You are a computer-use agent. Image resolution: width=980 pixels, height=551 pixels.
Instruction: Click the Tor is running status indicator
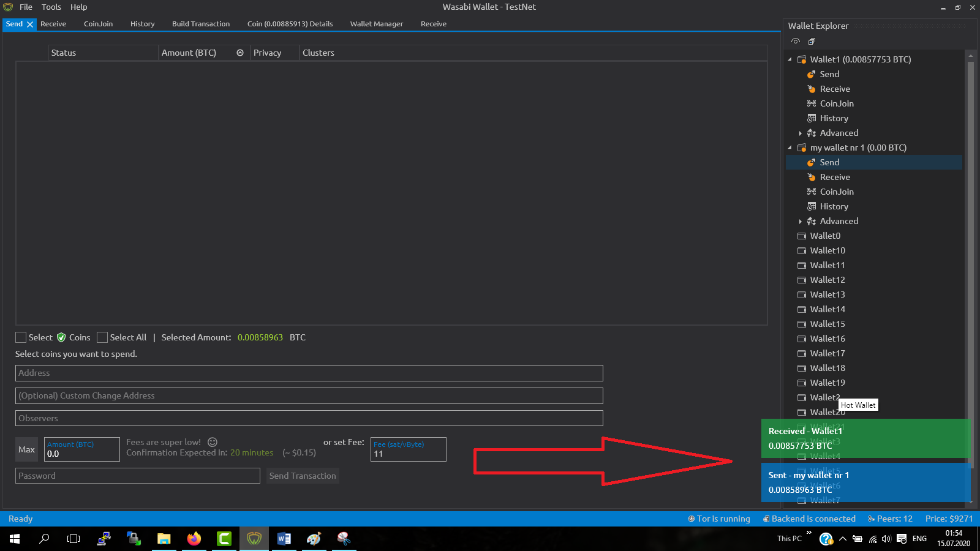pos(719,519)
